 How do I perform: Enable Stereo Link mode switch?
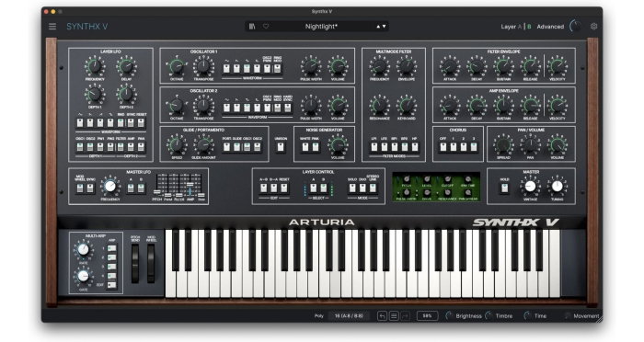pyautogui.click(x=373, y=188)
